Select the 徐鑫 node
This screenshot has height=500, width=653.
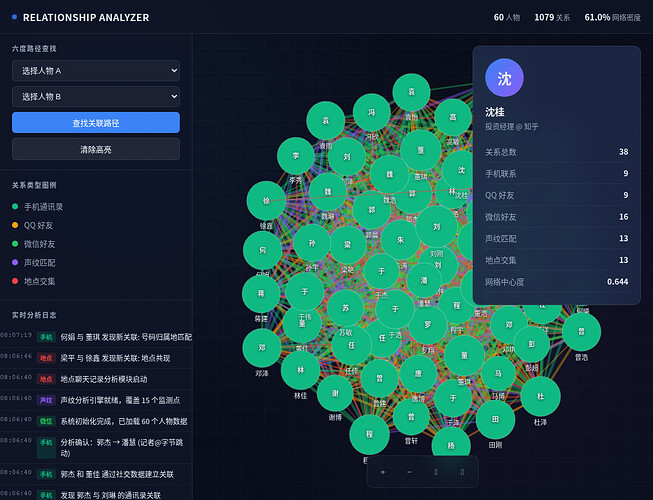pyautogui.click(x=266, y=200)
